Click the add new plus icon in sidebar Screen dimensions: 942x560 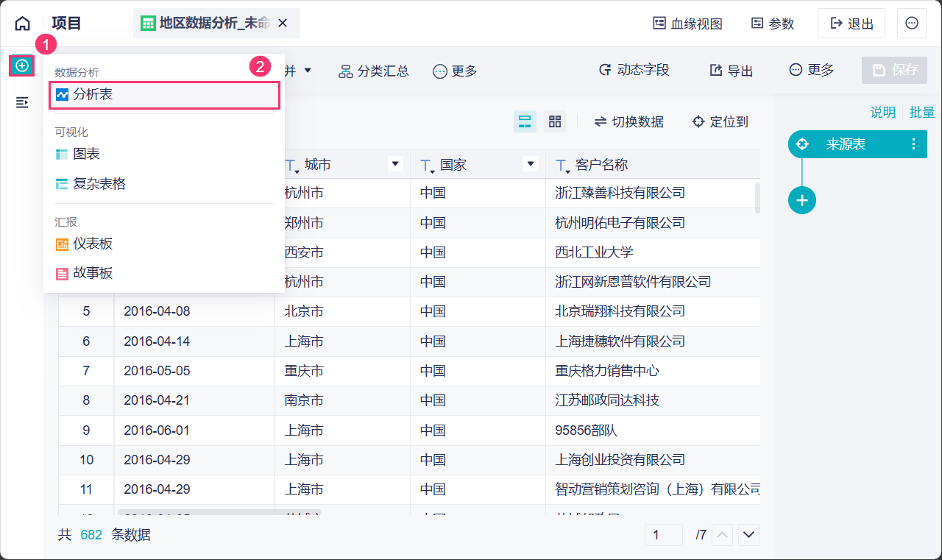[22, 65]
